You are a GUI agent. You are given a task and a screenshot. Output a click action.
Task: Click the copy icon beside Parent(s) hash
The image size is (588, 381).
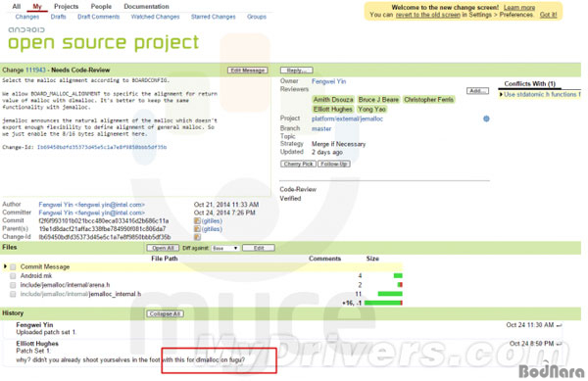coord(197,229)
